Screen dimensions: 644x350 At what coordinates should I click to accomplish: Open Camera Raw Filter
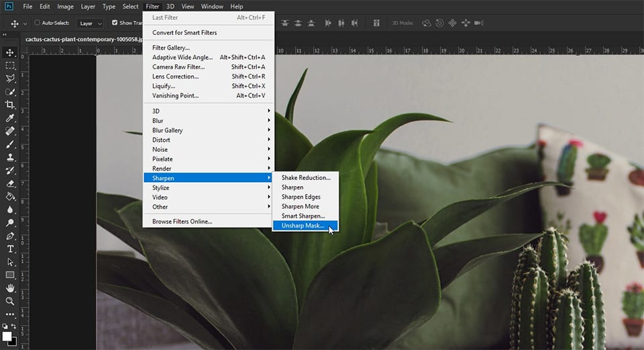pyautogui.click(x=209, y=67)
